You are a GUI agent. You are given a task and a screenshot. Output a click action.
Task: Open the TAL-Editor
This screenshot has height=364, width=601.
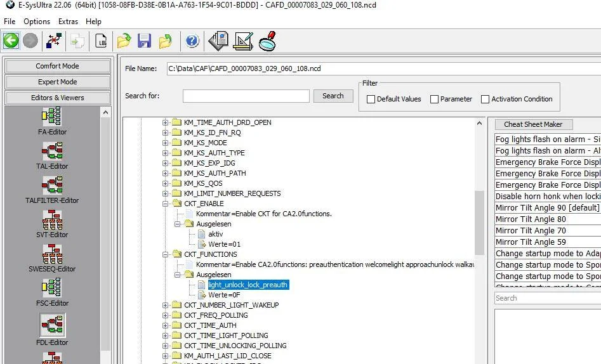pyautogui.click(x=52, y=155)
